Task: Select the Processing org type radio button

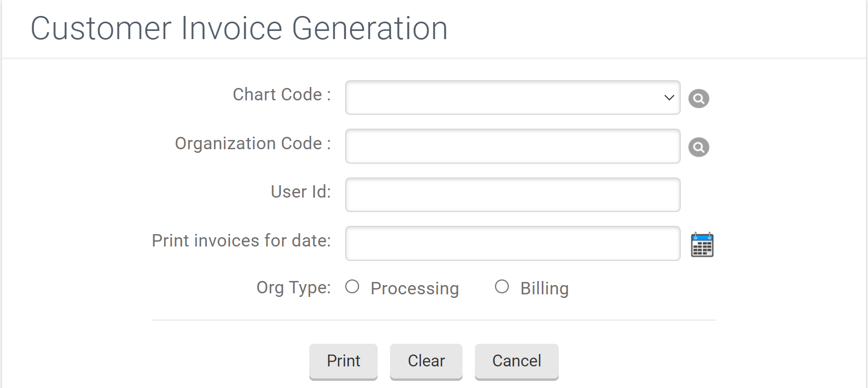Action: coord(352,287)
